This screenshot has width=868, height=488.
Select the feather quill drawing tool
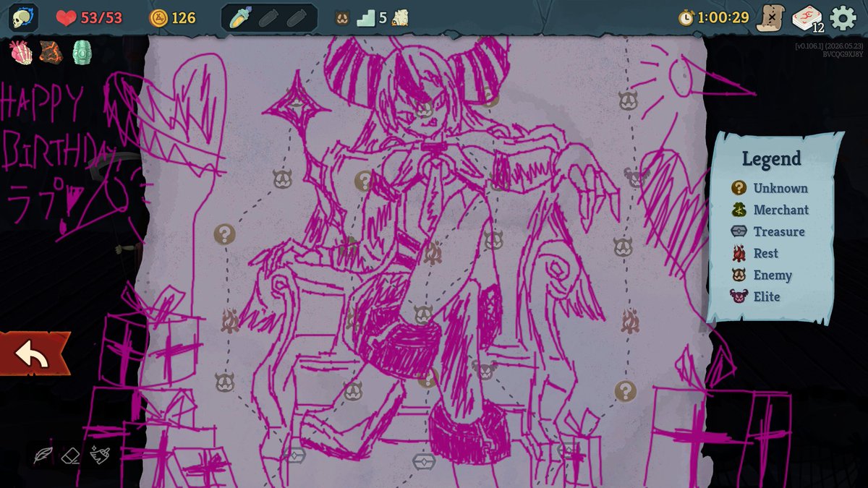(43, 455)
